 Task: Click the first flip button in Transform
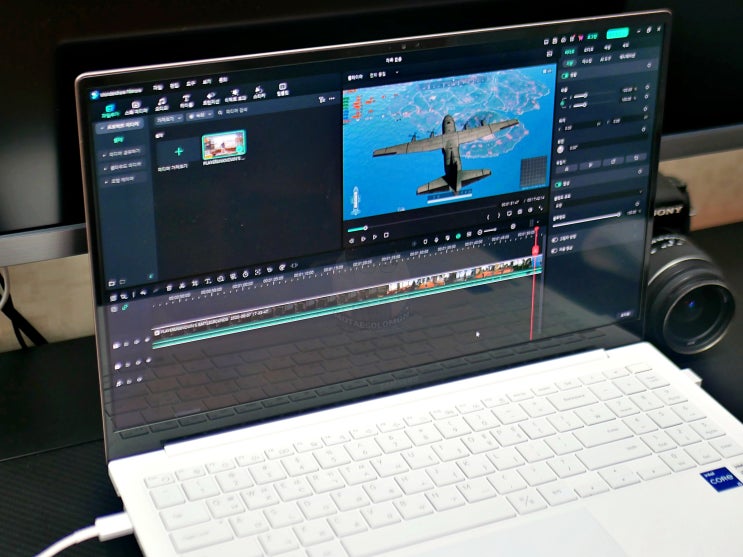tap(566, 167)
